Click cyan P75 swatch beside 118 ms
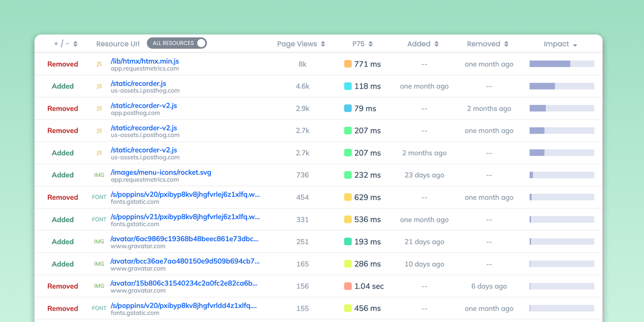 tap(348, 86)
